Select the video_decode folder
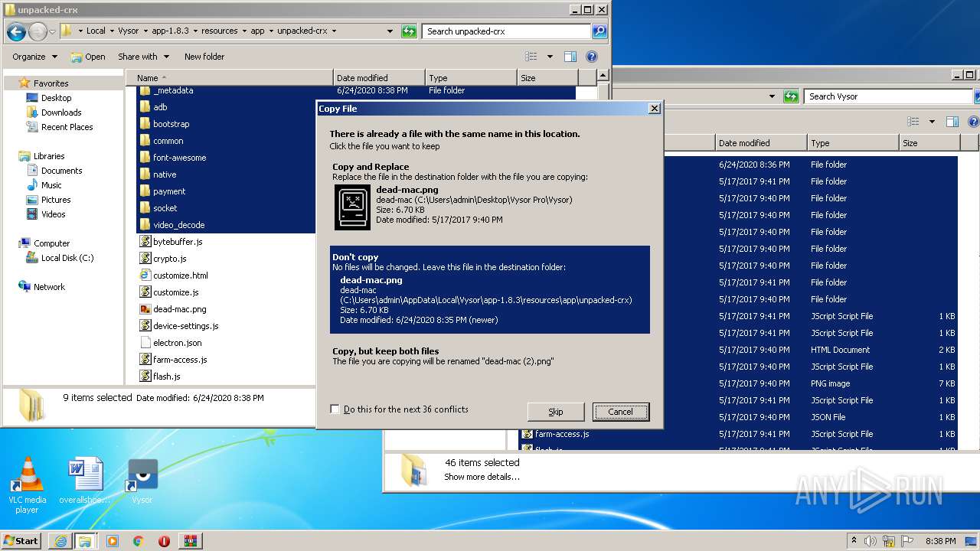980x551 pixels. [x=178, y=225]
